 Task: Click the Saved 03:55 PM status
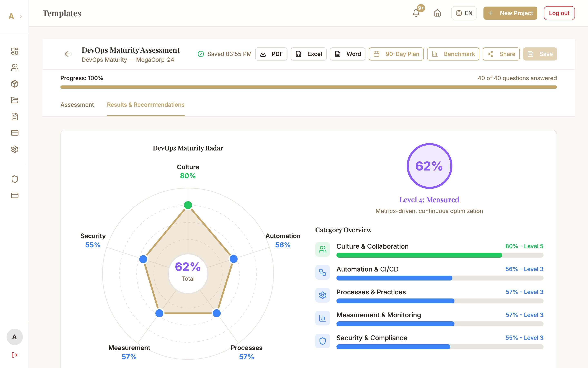[225, 54]
